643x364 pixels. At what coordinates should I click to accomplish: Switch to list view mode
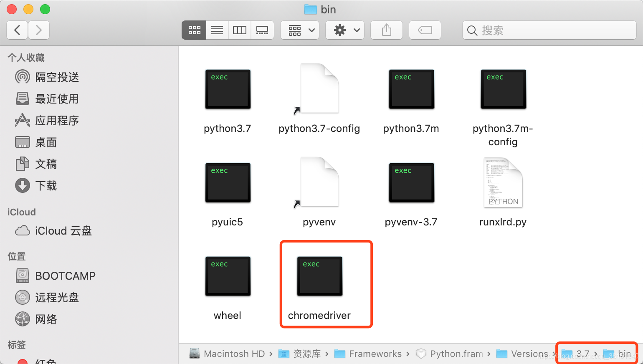(x=217, y=30)
